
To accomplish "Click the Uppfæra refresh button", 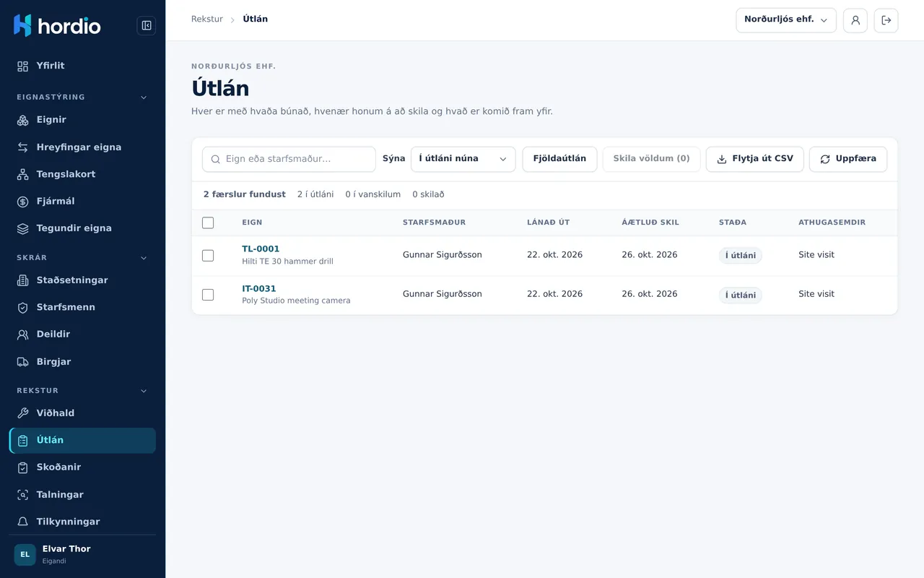I will coord(848,159).
